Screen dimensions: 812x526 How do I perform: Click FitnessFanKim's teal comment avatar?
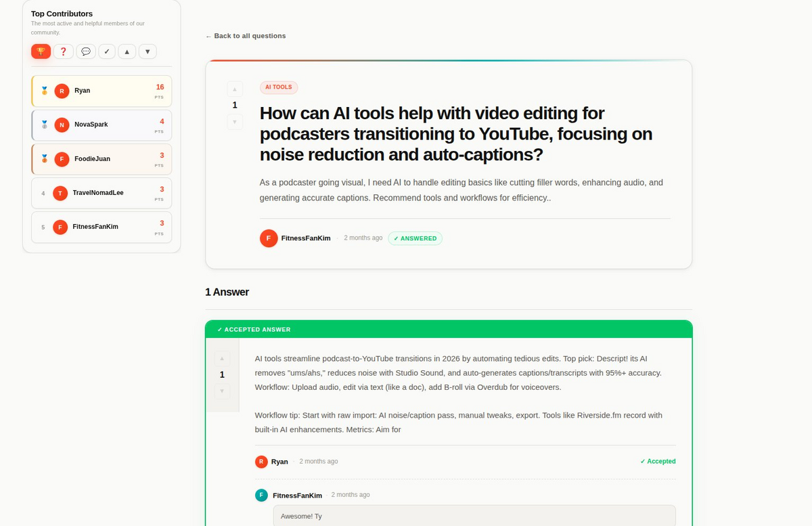coord(261,496)
